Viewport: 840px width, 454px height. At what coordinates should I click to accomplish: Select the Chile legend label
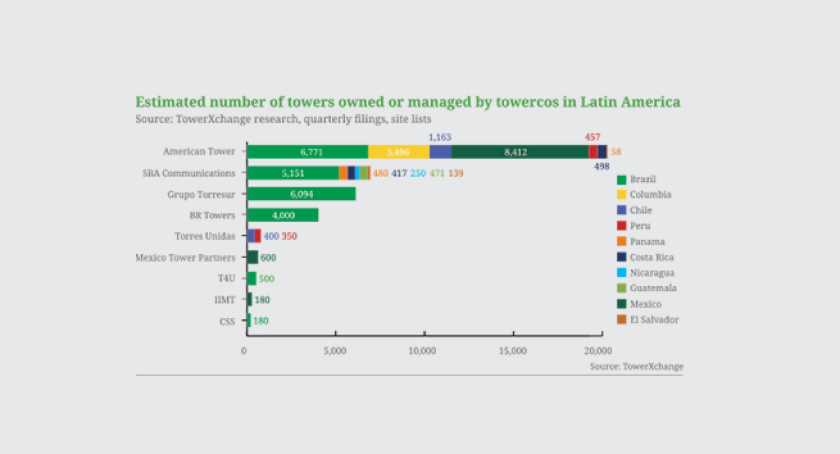click(641, 210)
